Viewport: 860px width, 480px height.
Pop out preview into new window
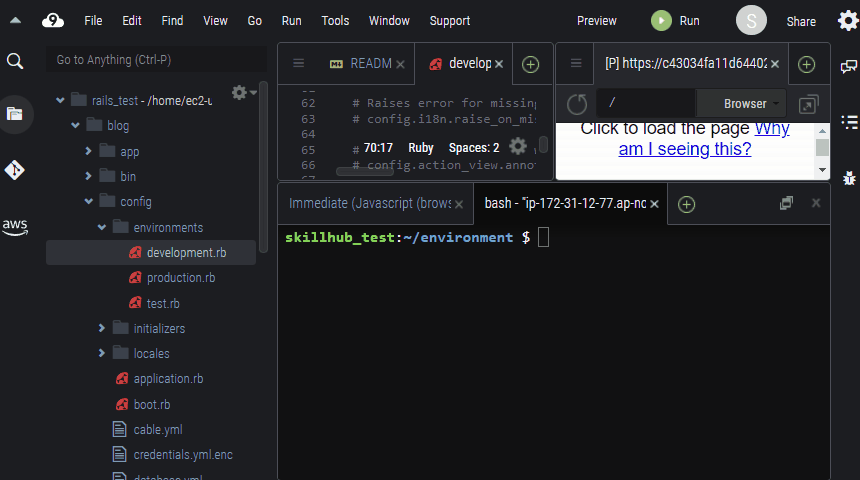pyautogui.click(x=808, y=104)
